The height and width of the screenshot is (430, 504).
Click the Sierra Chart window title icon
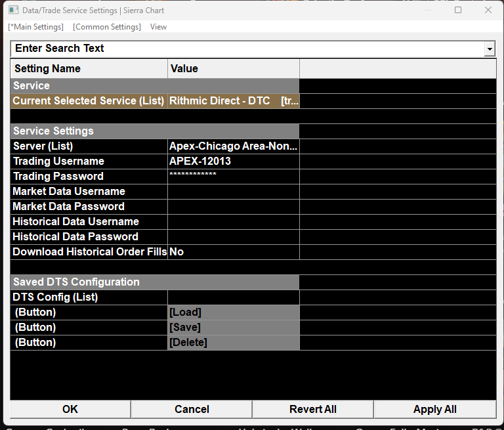click(13, 10)
